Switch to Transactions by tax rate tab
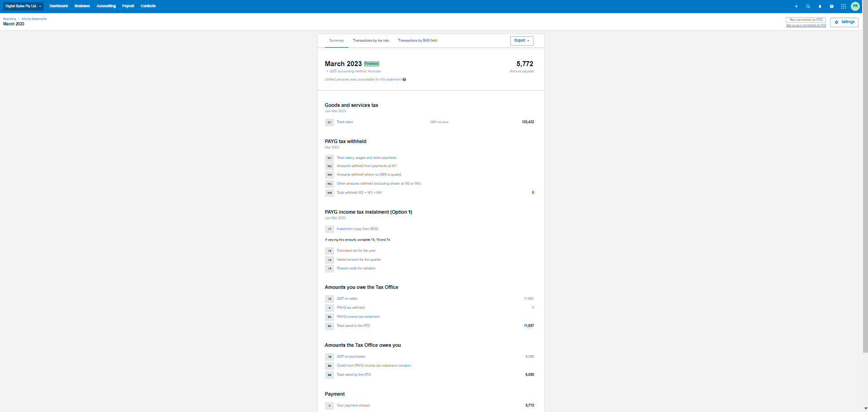 pyautogui.click(x=371, y=41)
